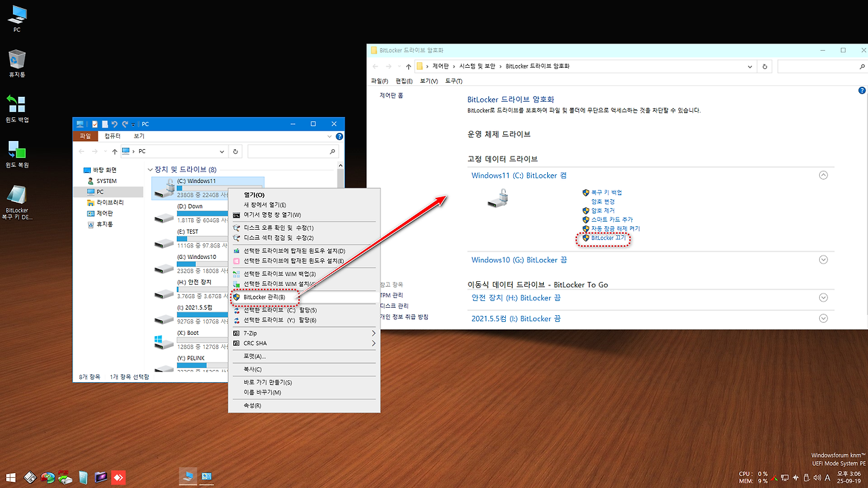Click the BitLocker 끄기 link
The image size is (868, 488).
pos(608,238)
